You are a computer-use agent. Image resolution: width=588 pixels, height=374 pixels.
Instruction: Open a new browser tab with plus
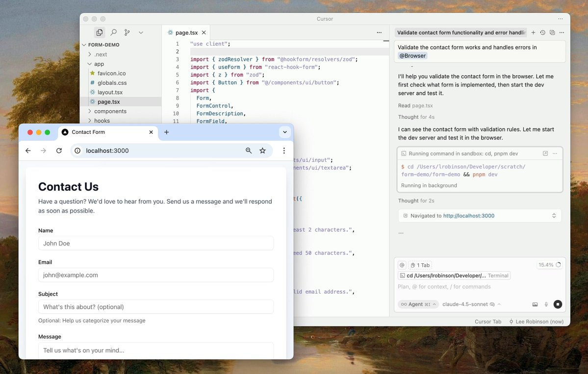tap(167, 132)
